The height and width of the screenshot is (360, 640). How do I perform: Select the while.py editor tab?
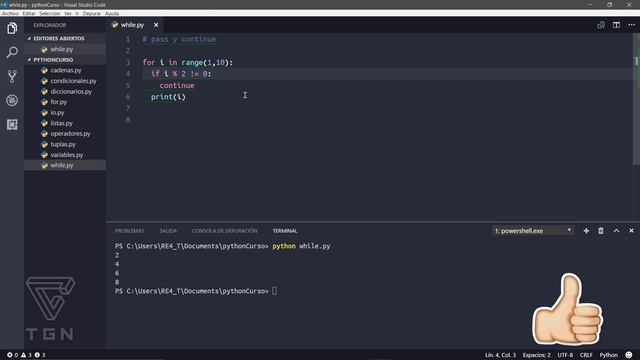click(x=132, y=25)
